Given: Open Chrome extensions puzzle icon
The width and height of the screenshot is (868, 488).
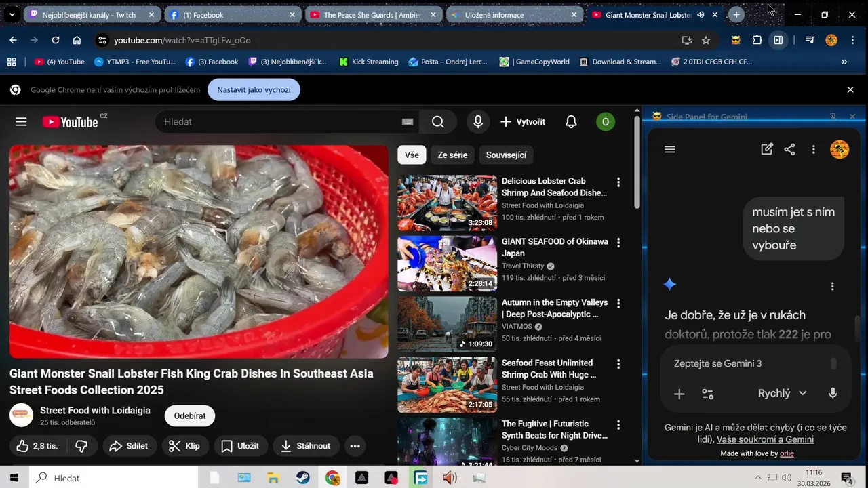Looking at the screenshot, I should (757, 40).
